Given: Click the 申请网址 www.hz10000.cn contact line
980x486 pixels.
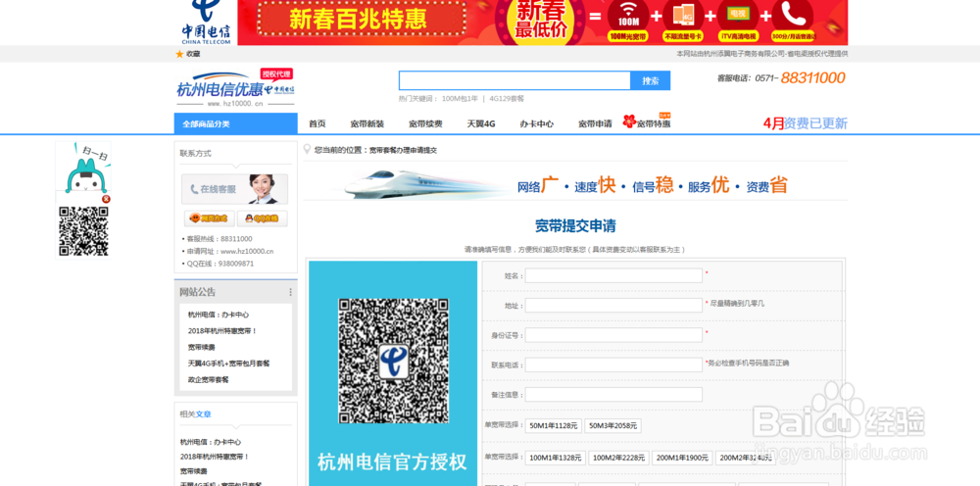Looking at the screenshot, I should pos(227,251).
